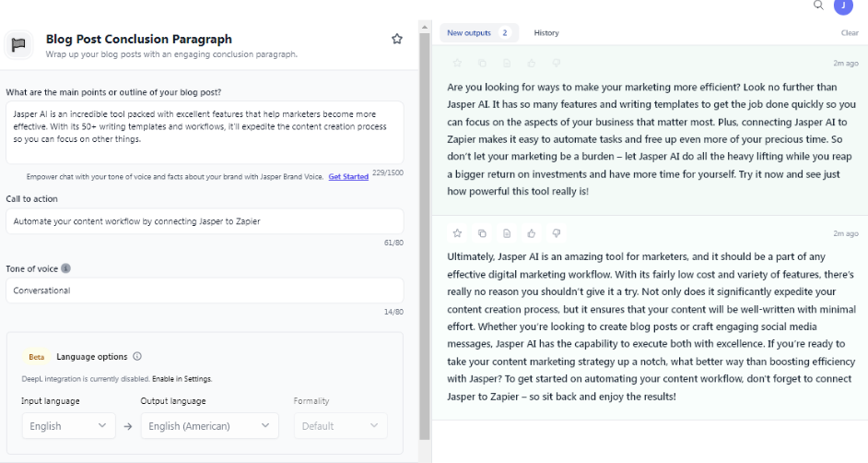The image size is (868, 463).
Task: Click the "229/1500" character counter
Action: (x=388, y=172)
